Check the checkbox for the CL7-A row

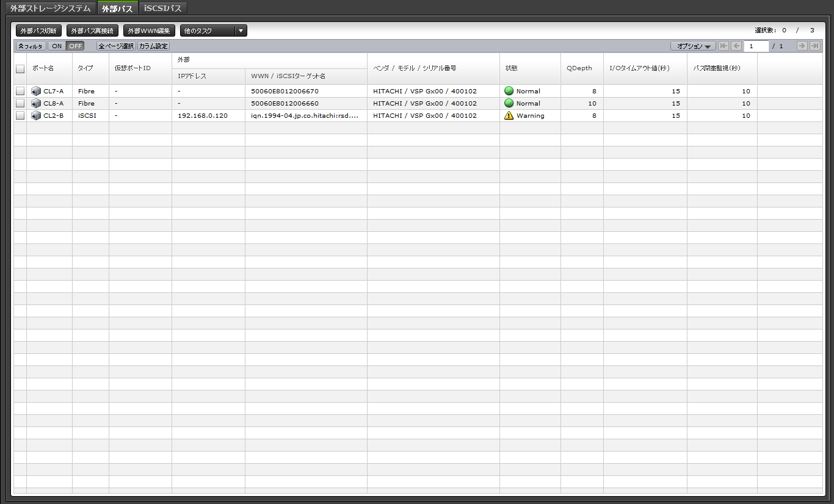pos(20,91)
